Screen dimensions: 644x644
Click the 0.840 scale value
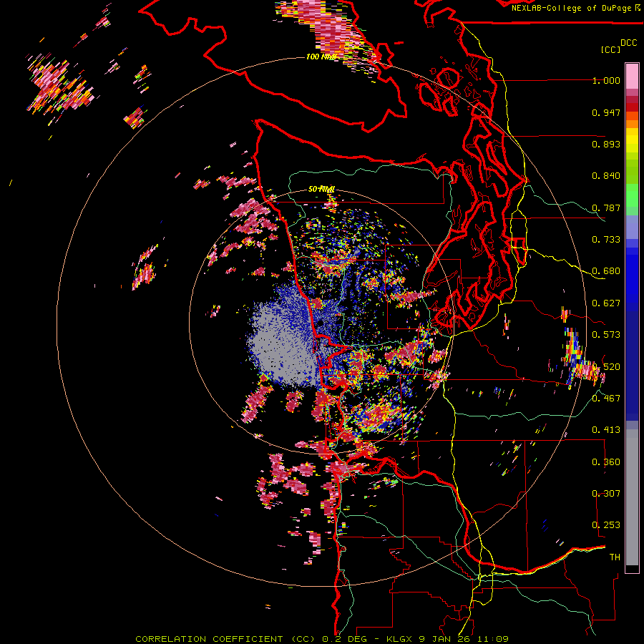pyautogui.click(x=606, y=176)
